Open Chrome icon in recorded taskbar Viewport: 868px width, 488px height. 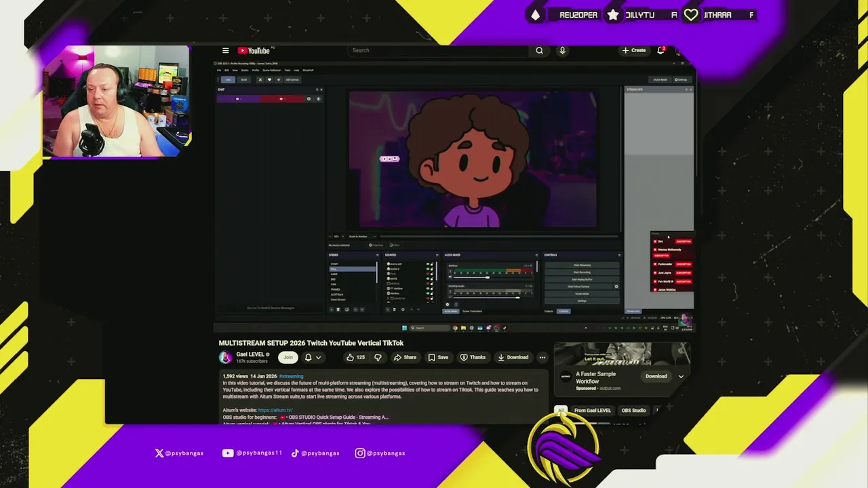(x=455, y=328)
